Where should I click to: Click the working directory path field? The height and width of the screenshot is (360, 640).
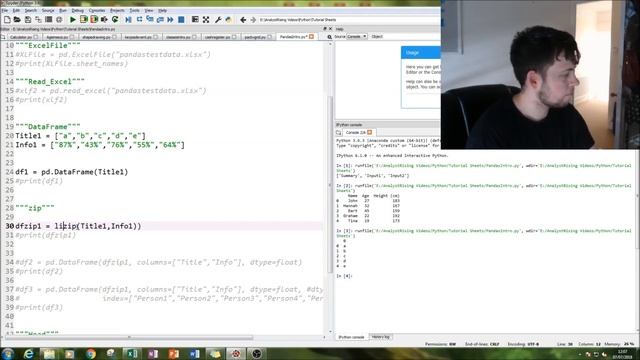click(x=349, y=20)
